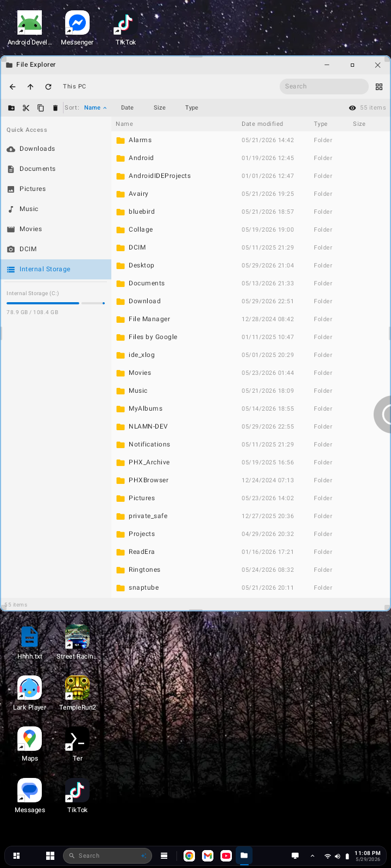Click the Name column header

[124, 124]
